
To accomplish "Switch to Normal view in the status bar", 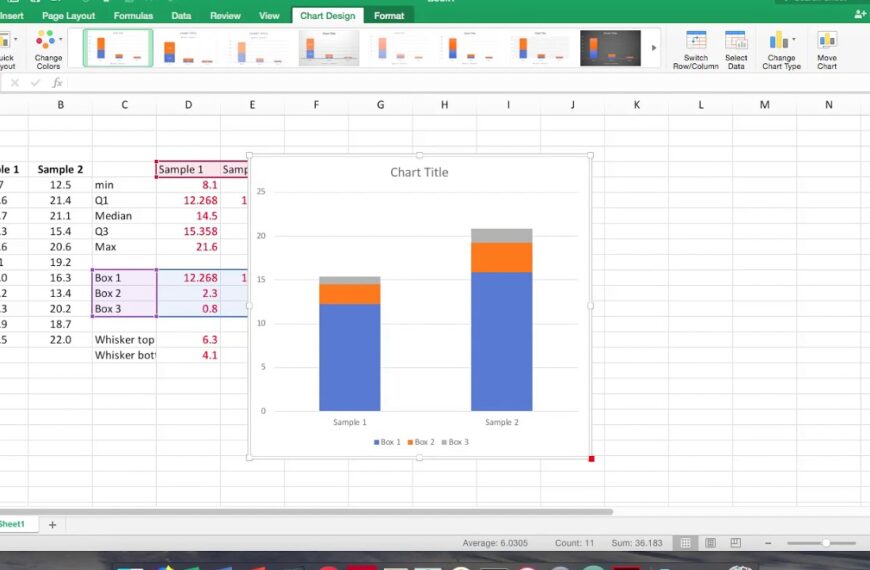I will coord(686,543).
